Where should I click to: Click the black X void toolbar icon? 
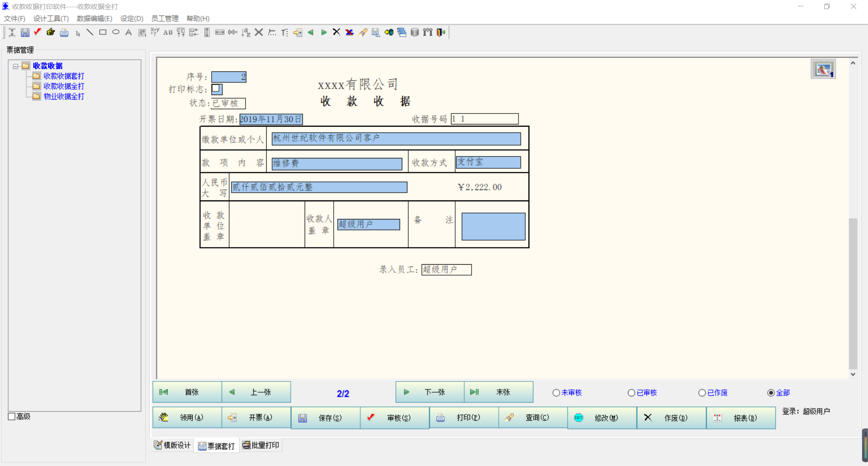point(336,32)
